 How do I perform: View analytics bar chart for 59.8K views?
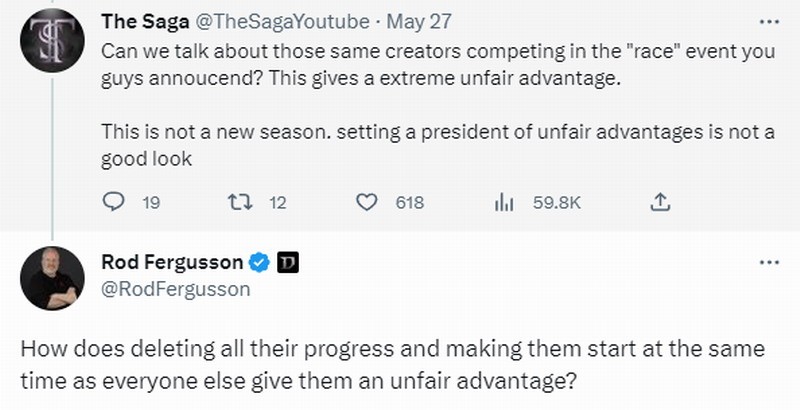[x=504, y=203]
